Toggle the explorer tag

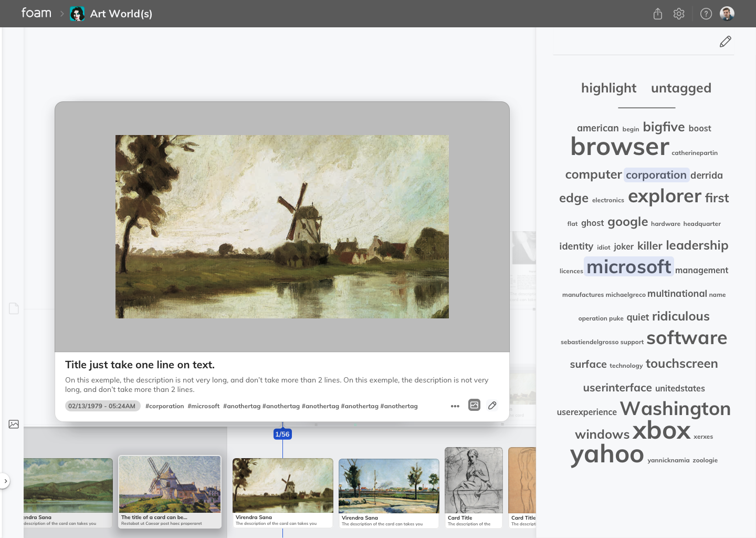click(x=665, y=196)
